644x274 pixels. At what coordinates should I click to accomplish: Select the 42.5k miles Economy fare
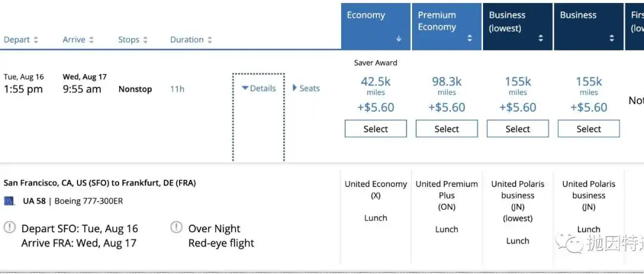tap(376, 129)
